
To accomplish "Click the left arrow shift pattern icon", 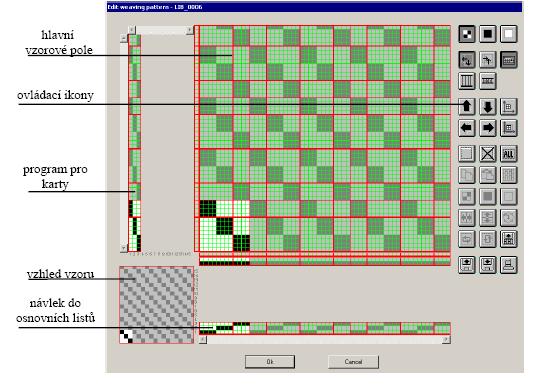I will point(466,128).
